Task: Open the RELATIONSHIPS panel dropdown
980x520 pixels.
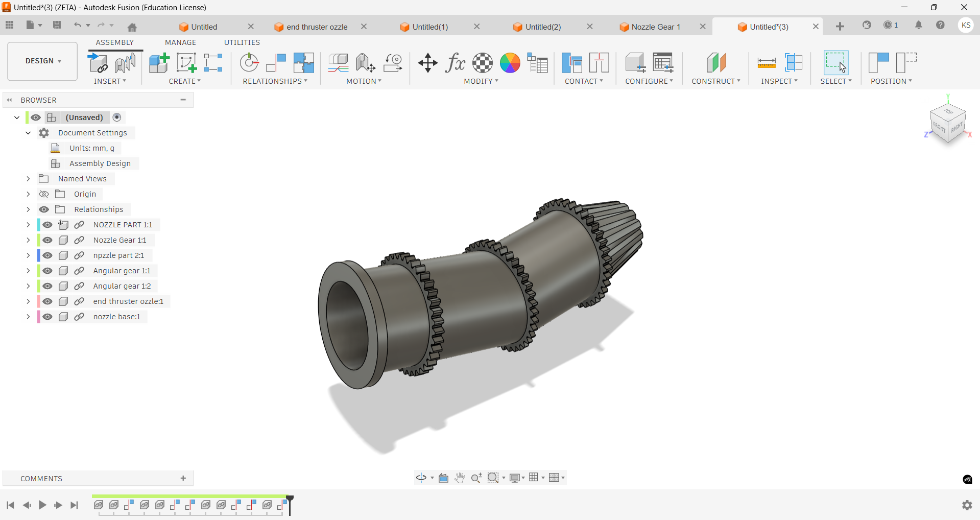Action: [x=275, y=81]
